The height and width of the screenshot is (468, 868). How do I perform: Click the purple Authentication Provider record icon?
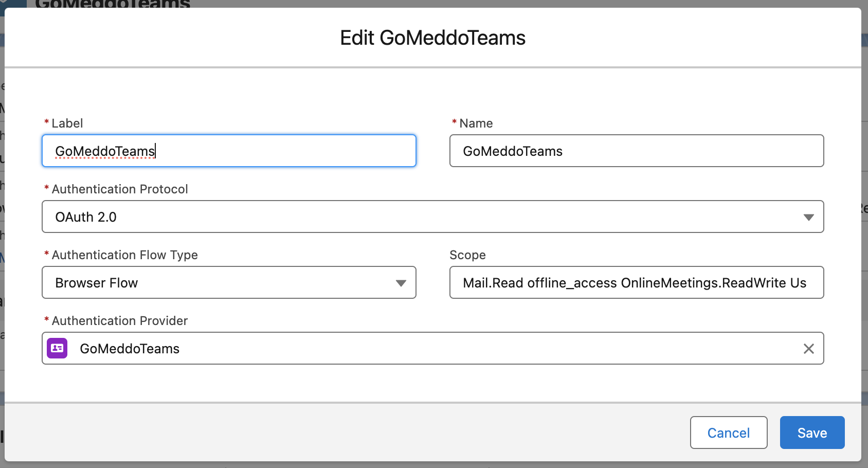(x=57, y=348)
